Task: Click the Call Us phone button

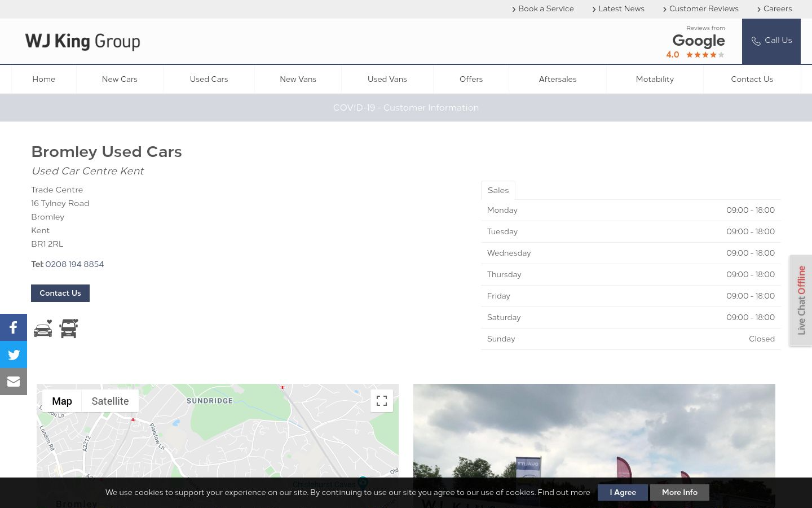Action: [771, 41]
